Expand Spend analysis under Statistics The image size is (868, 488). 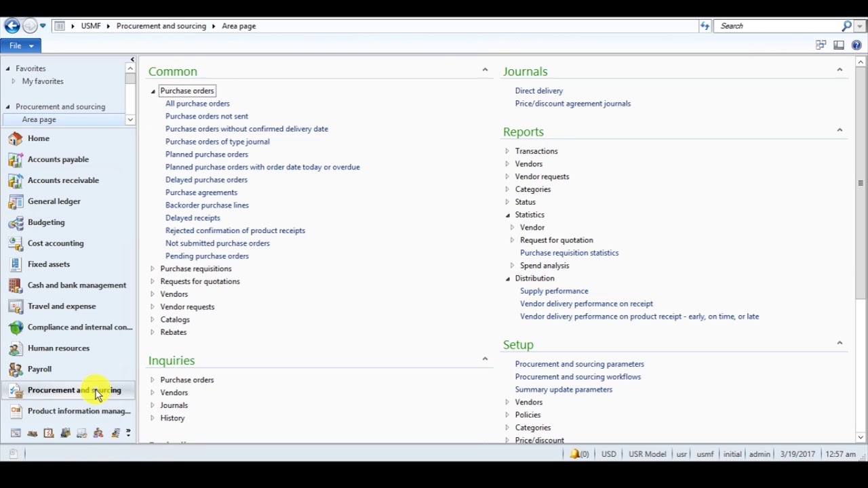click(512, 266)
